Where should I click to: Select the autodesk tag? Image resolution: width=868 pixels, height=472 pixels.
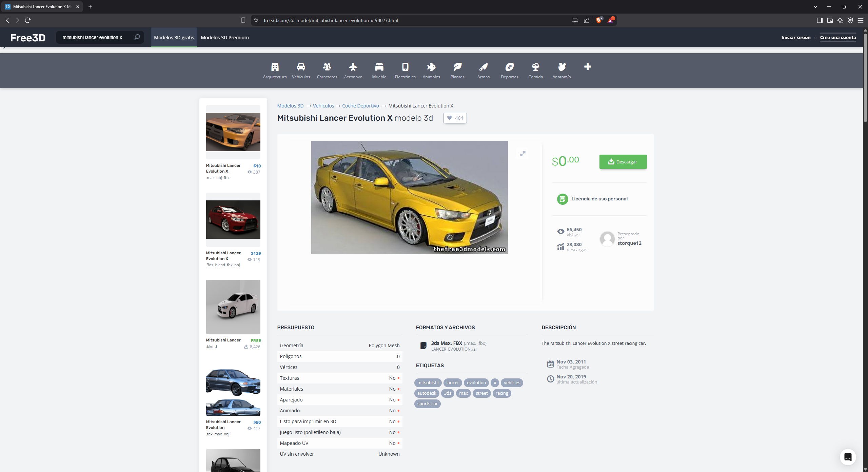click(x=427, y=393)
